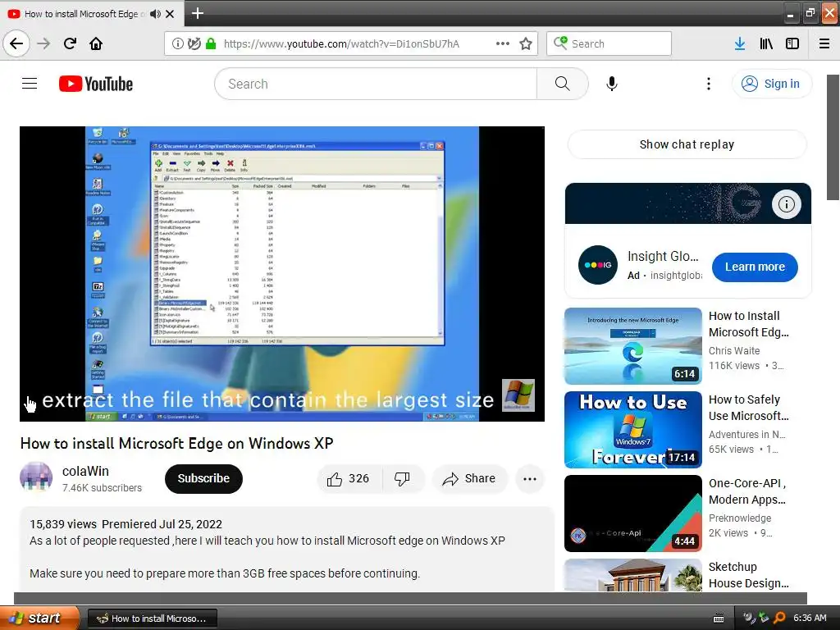Toggle the browser sidebar icon
840x630 pixels.
(x=792, y=44)
